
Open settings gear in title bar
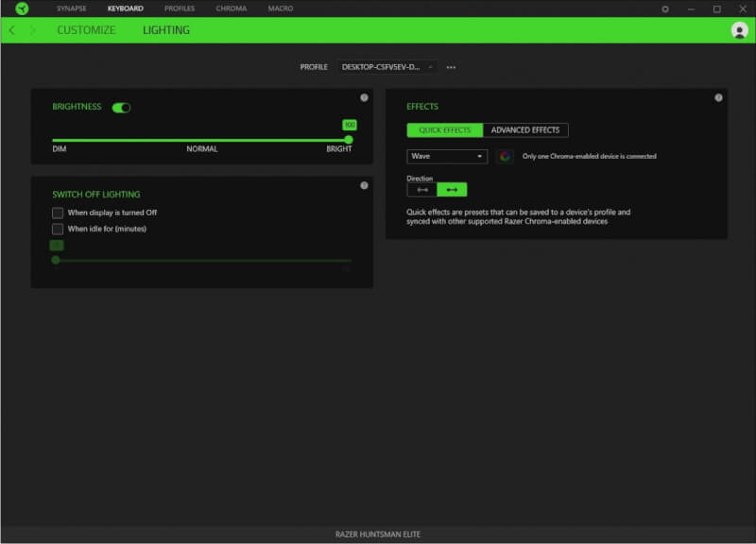665,8
